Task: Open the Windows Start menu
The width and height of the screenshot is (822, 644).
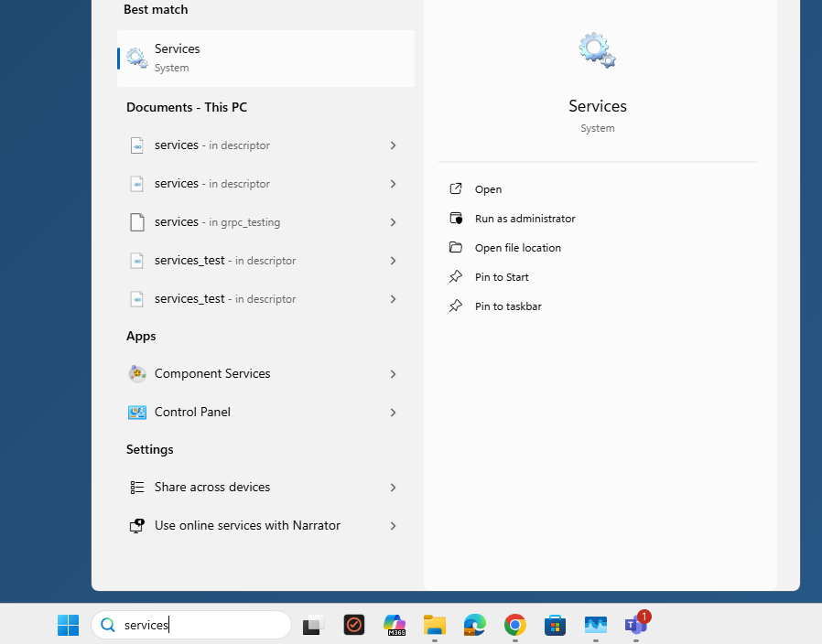Action: click(x=68, y=625)
